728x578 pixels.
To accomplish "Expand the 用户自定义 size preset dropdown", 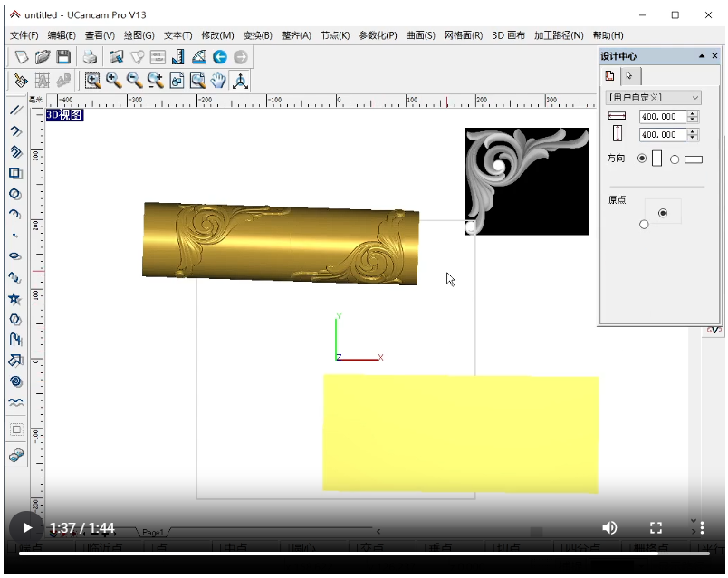I will click(x=694, y=97).
